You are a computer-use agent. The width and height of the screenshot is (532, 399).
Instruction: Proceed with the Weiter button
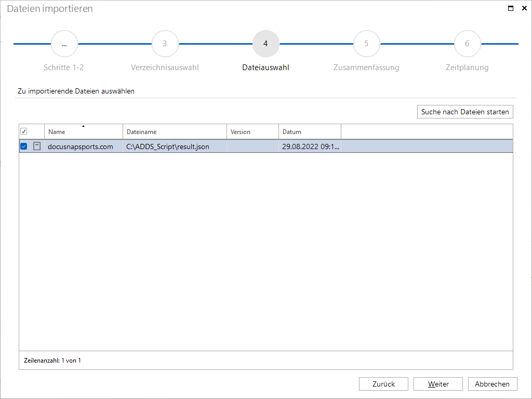[438, 384]
